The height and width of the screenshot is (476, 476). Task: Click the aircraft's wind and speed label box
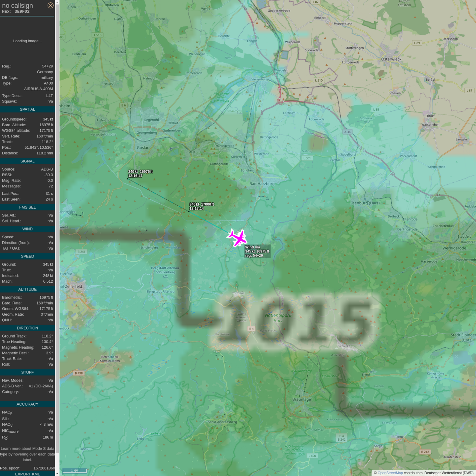257,251
